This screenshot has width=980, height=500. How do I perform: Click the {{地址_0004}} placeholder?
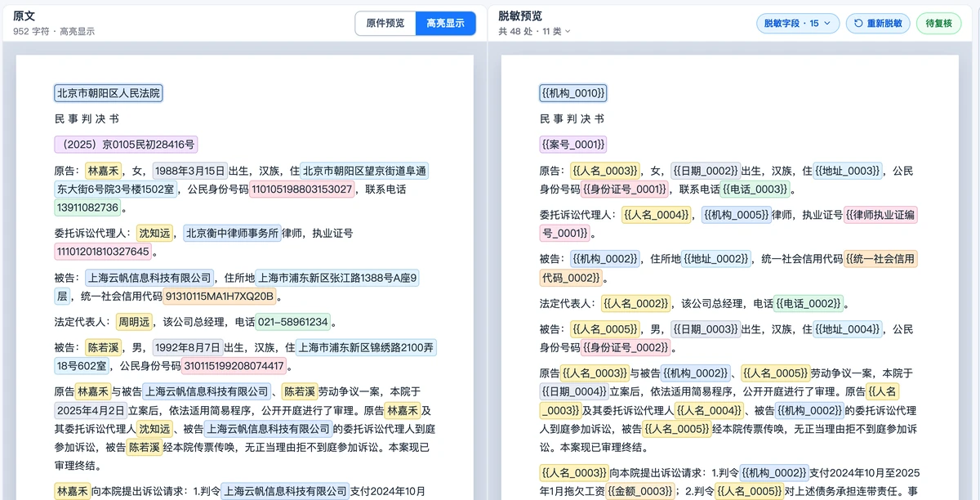(x=848, y=329)
